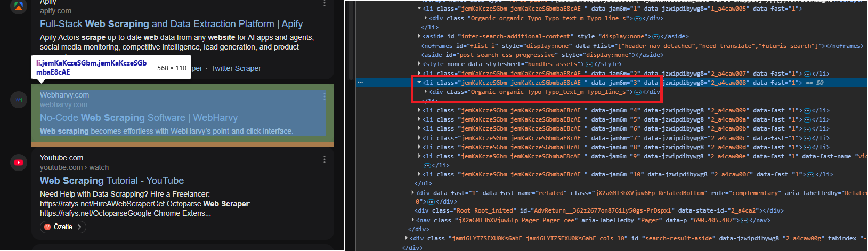This screenshot has height=251, width=868.
Task: Click the youtube.com › watch breadcrumb
Action: (74, 167)
